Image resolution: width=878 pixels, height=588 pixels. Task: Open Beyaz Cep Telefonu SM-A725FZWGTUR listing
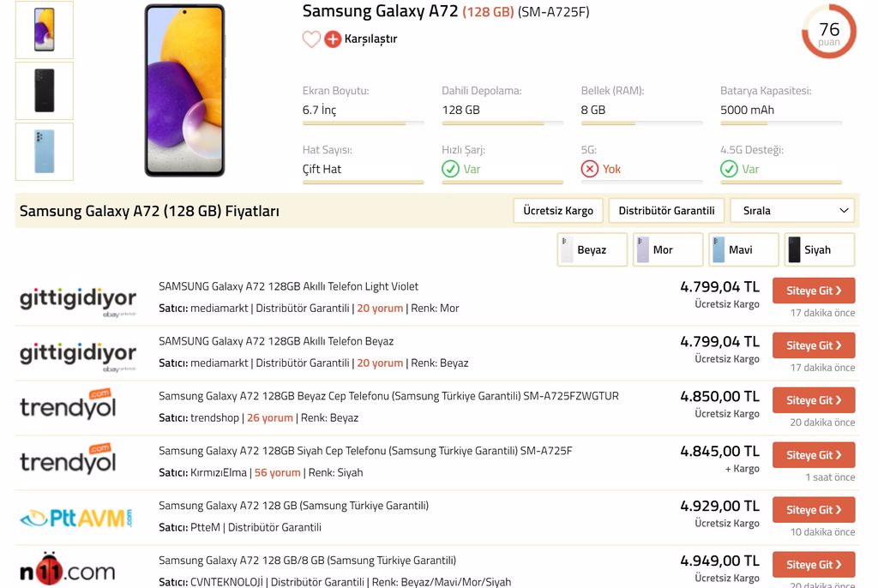388,396
